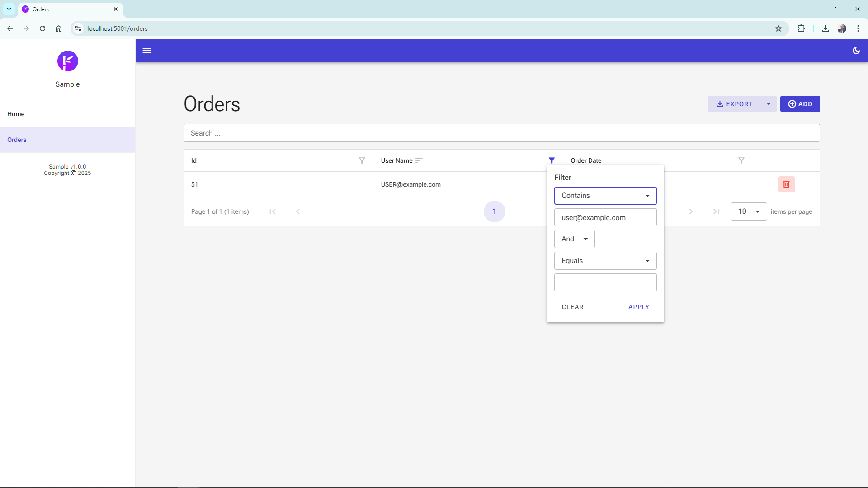This screenshot has width=868, height=488.
Task: Click the Sample app logo
Action: [68, 61]
